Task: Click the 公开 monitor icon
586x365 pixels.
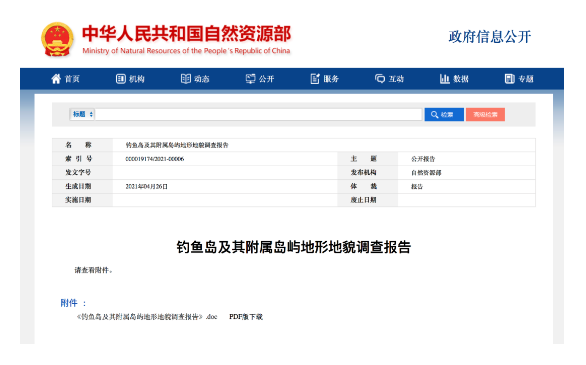Action: [x=250, y=79]
